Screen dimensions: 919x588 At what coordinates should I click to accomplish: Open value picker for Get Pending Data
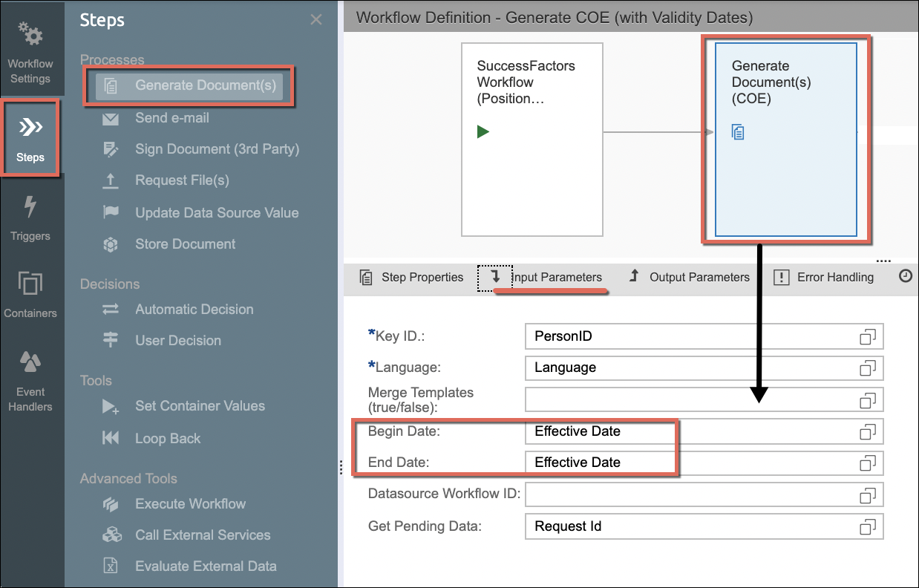tap(868, 526)
